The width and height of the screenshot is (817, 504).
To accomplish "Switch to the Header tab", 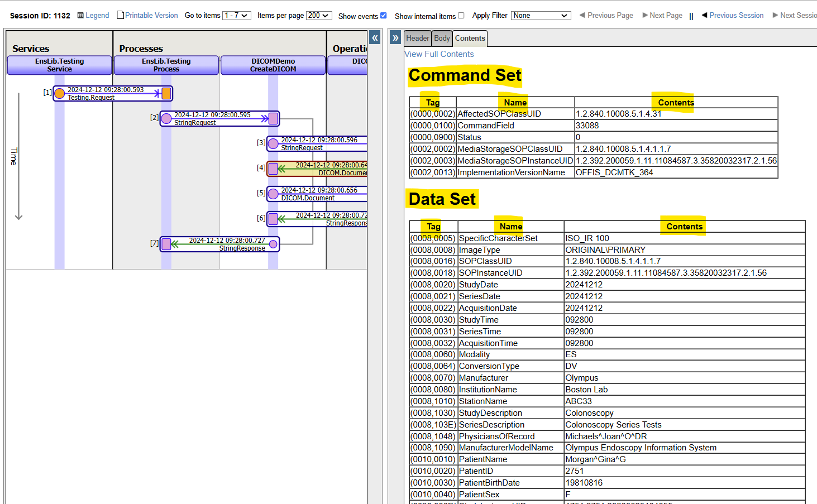I will coord(418,39).
